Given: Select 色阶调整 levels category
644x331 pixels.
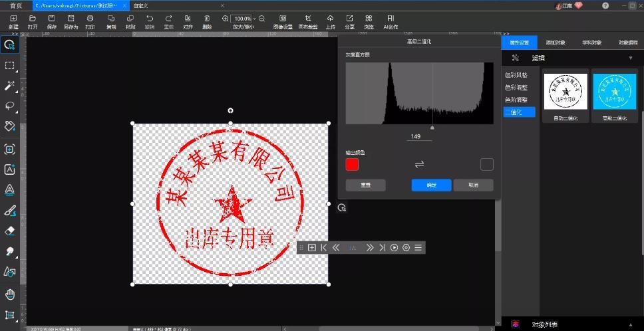Looking at the screenshot, I should pos(516,100).
